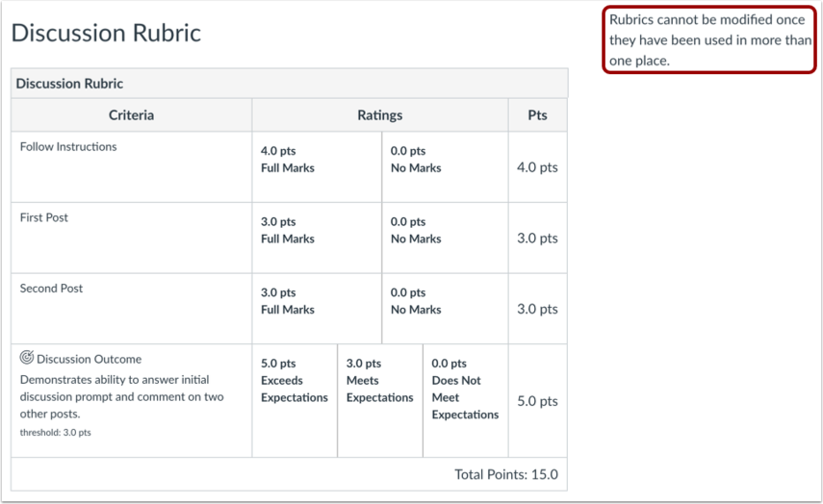Select the Discussion Outcome criterion title
Image resolution: width=823 pixels, height=504 pixels.
point(89,360)
